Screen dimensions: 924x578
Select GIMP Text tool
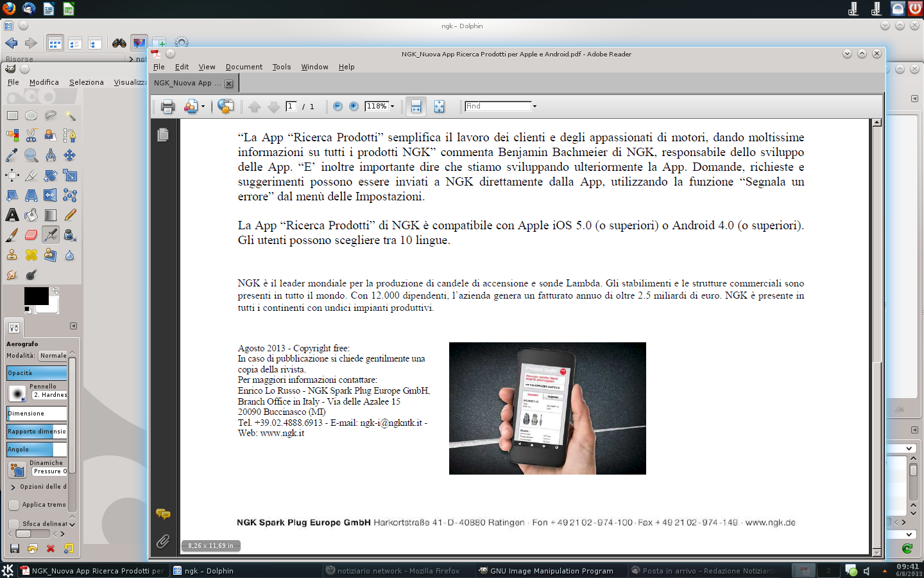pos(12,215)
